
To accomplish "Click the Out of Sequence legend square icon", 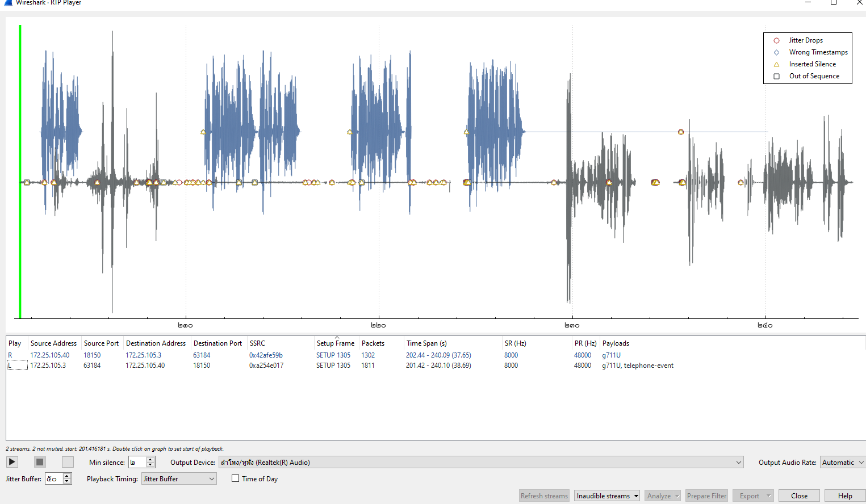I will (x=776, y=76).
